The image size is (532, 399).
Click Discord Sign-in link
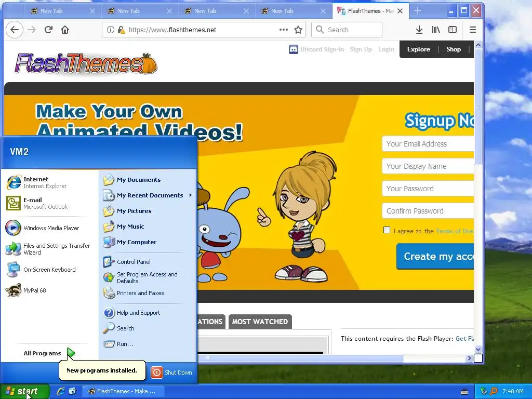click(316, 49)
